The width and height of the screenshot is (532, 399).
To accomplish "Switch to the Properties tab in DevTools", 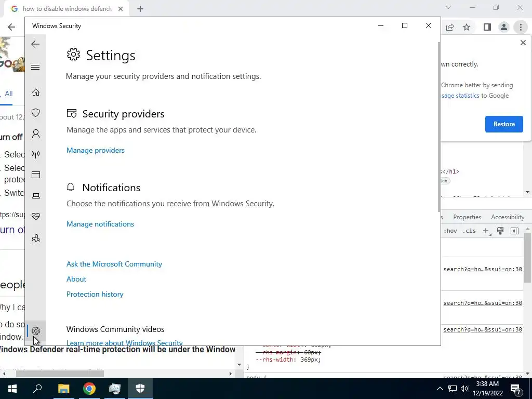I will [467, 217].
